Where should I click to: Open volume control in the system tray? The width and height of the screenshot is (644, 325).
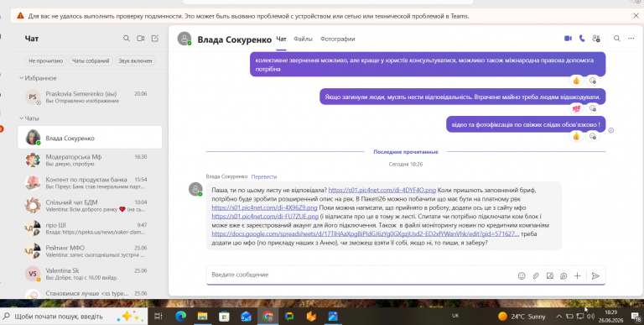point(590,317)
